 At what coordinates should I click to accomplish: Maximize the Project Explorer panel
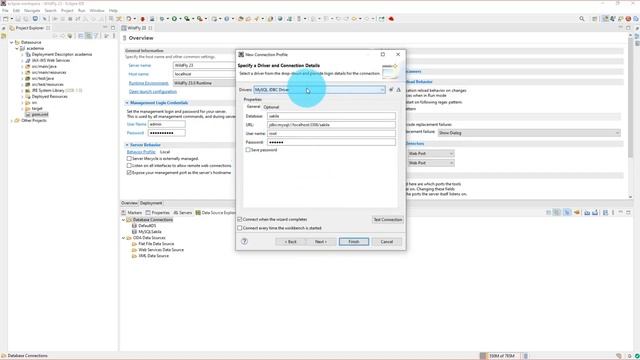113,28
